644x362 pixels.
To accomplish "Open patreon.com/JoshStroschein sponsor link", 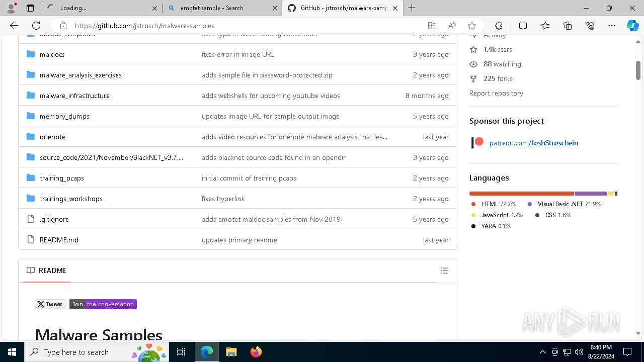I will [x=534, y=143].
